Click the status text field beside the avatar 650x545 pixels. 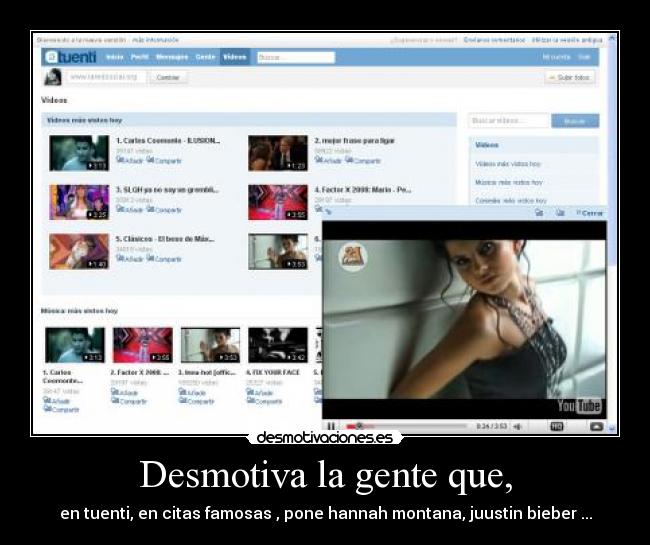(x=106, y=77)
